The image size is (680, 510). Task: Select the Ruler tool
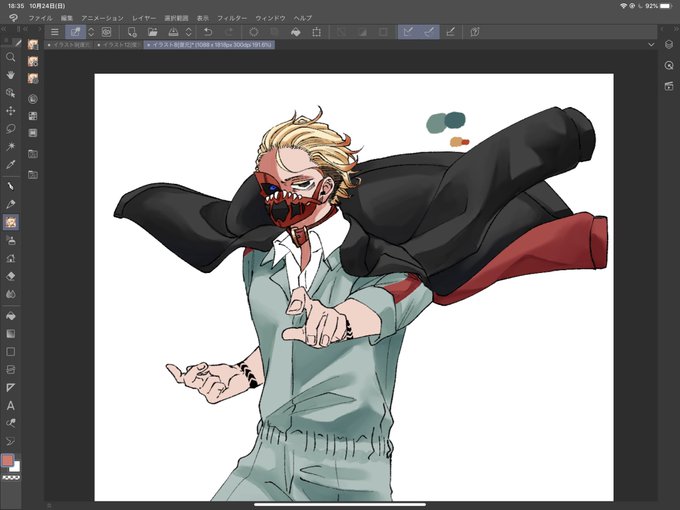pos(10,387)
